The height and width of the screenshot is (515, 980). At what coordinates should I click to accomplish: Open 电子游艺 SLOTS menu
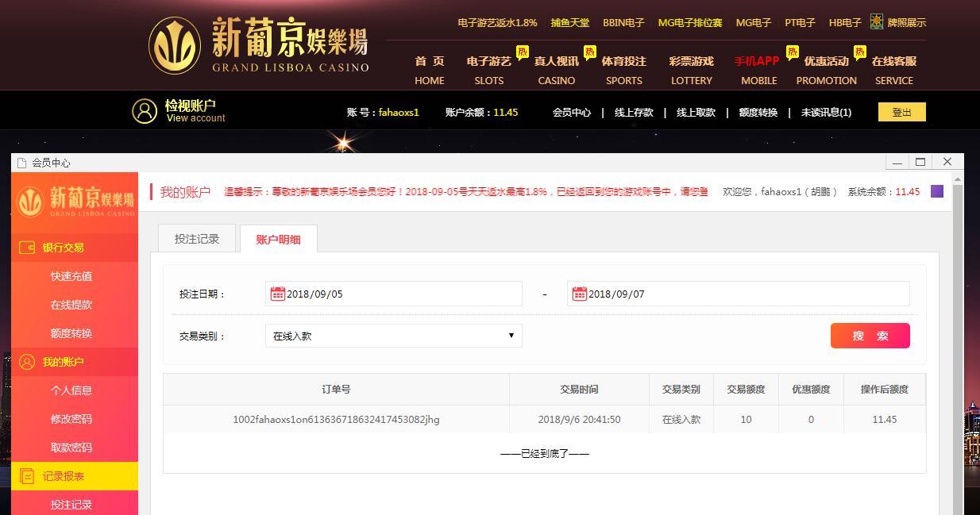point(489,70)
